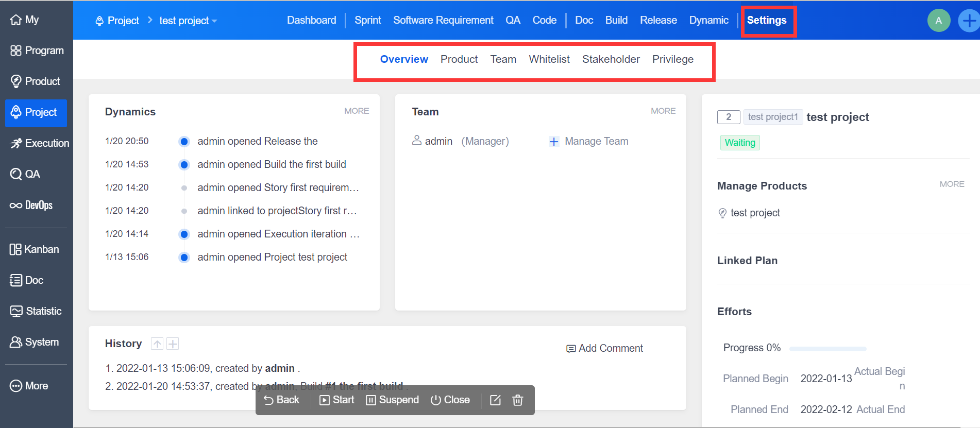Click the edit project icon in toolbar
Viewport: 980px width, 428px height.
495,400
